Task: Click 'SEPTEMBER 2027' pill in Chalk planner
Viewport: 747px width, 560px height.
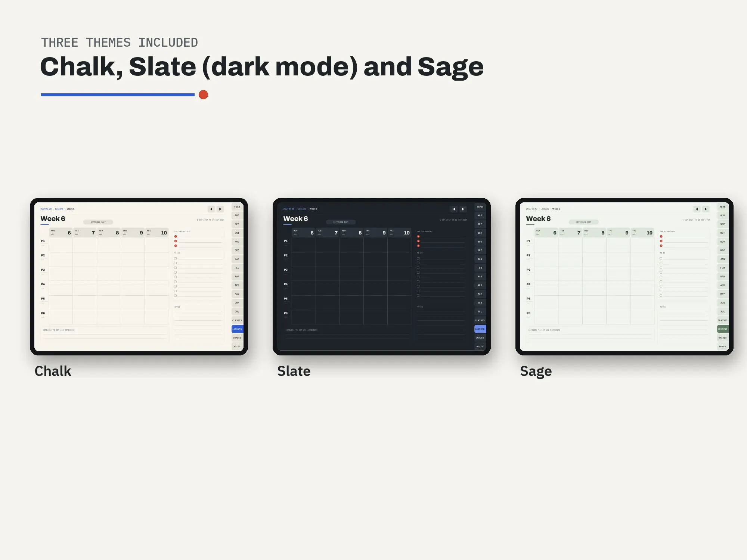Action: [98, 222]
